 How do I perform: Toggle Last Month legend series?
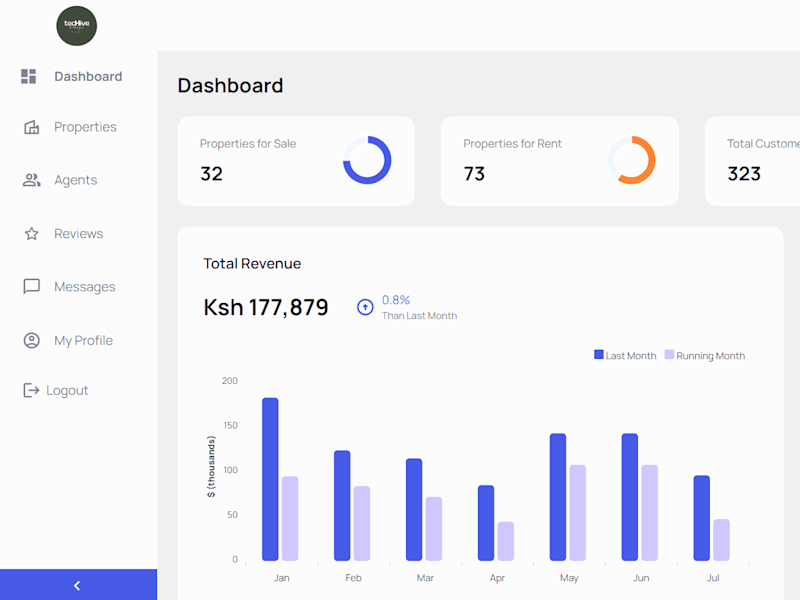coord(625,356)
